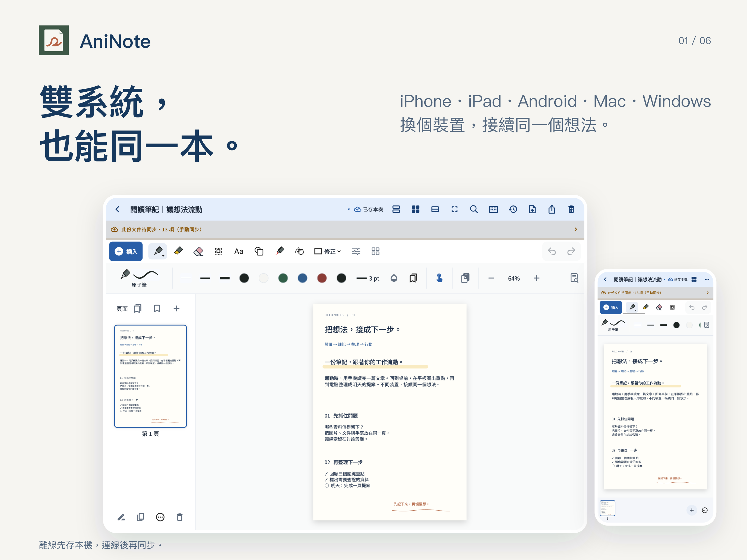Image resolution: width=747 pixels, height=560 pixels.
Task: Click the share icon in tablet header
Action: click(x=552, y=209)
